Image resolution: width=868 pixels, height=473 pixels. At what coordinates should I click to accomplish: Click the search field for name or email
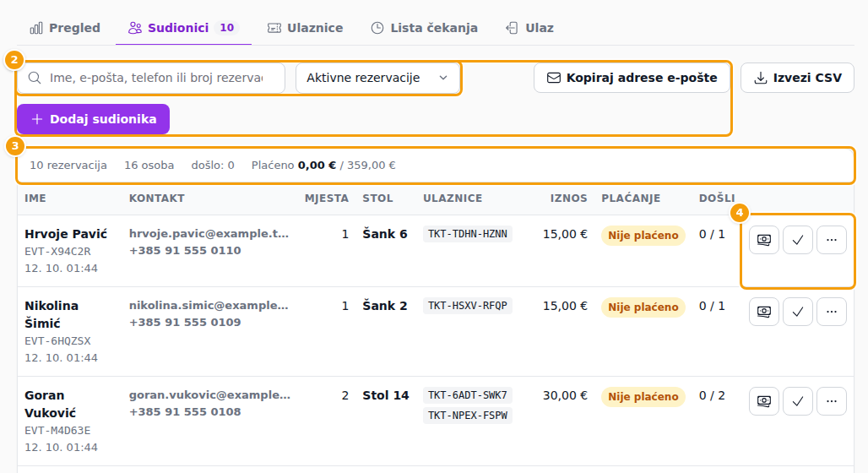point(151,78)
